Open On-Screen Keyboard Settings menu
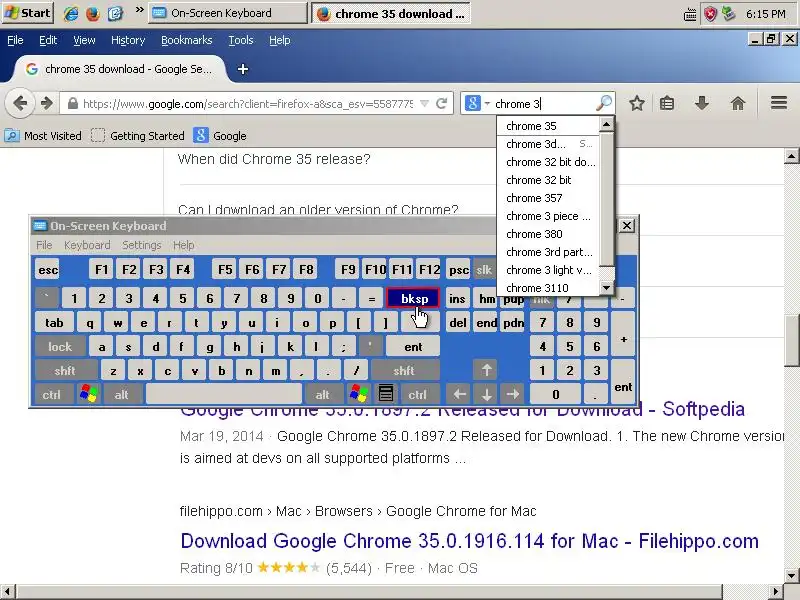This screenshot has height=600, width=800. coord(141,245)
